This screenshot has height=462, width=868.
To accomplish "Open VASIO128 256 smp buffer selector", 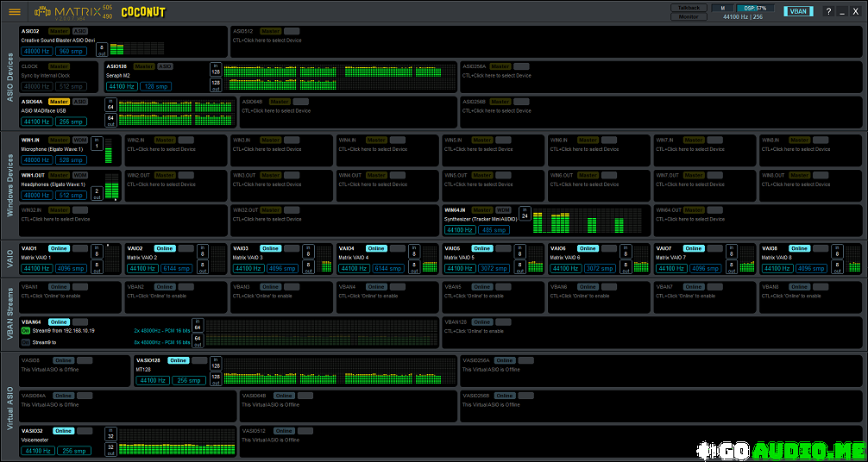I will point(187,381).
